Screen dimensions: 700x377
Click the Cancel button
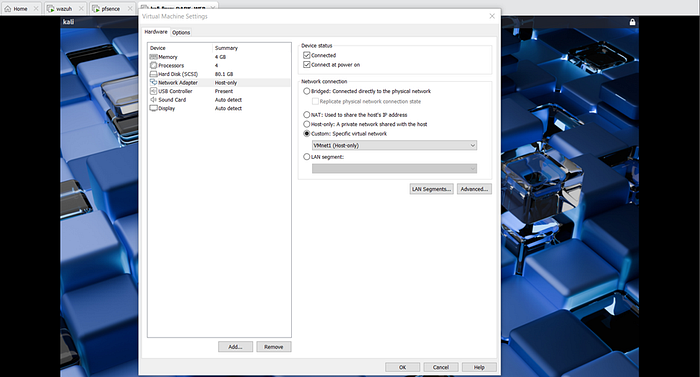[441, 367]
